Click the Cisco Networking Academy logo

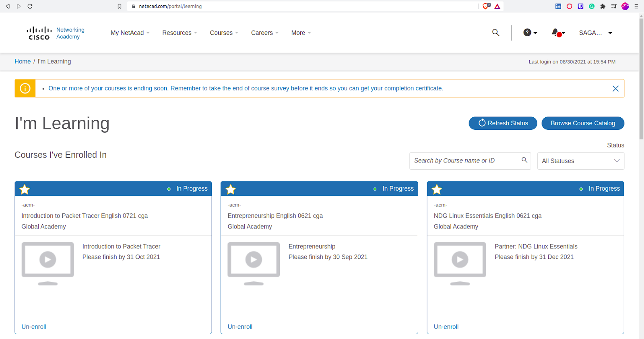tap(55, 33)
